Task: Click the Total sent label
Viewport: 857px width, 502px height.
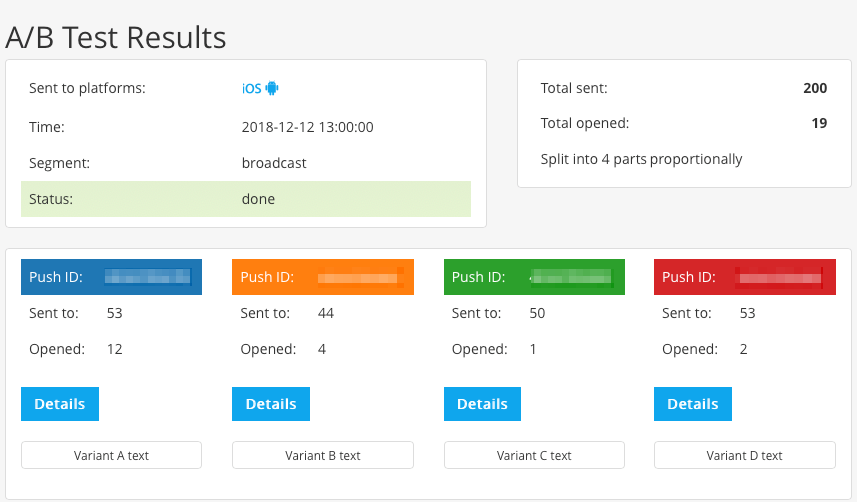Action: tap(574, 88)
